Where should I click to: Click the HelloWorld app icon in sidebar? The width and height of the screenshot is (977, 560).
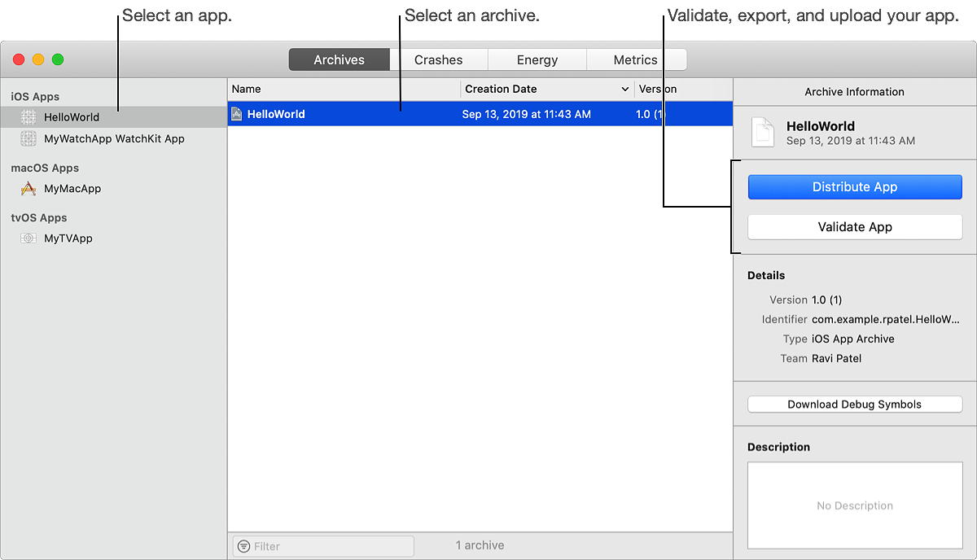(28, 117)
